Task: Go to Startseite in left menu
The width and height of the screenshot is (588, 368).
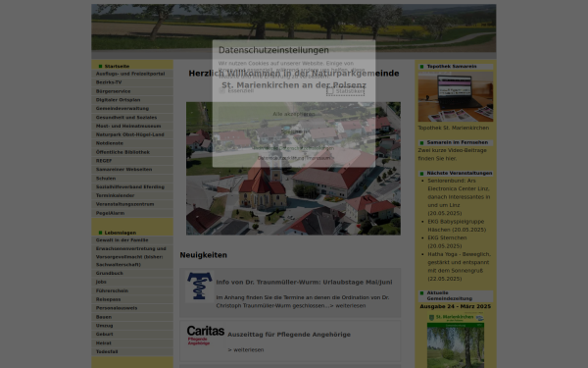Action: (117, 66)
